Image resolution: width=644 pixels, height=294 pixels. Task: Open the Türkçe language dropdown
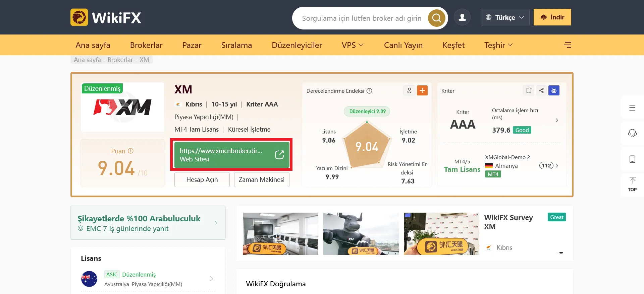tap(505, 17)
